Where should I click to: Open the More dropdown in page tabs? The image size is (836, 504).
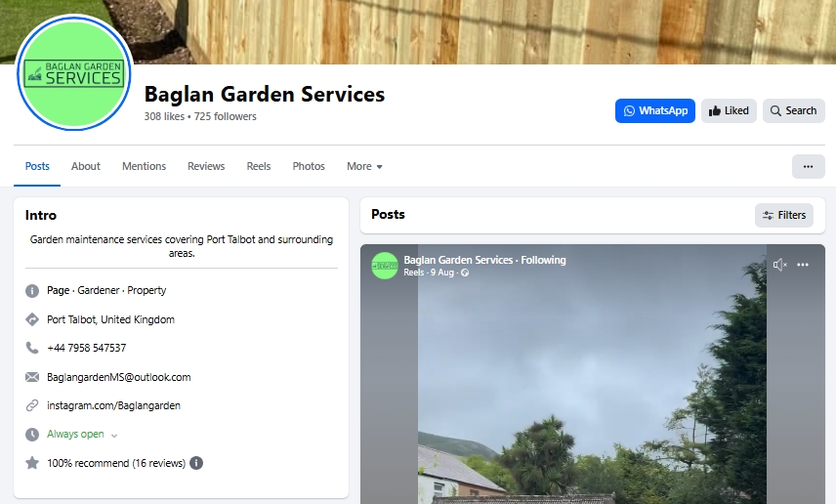tap(364, 166)
